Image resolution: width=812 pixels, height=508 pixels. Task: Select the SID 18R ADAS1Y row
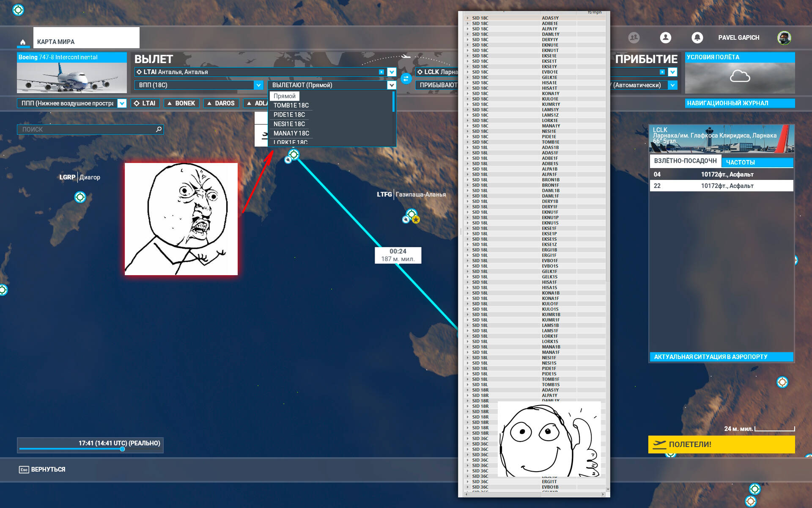535,390
